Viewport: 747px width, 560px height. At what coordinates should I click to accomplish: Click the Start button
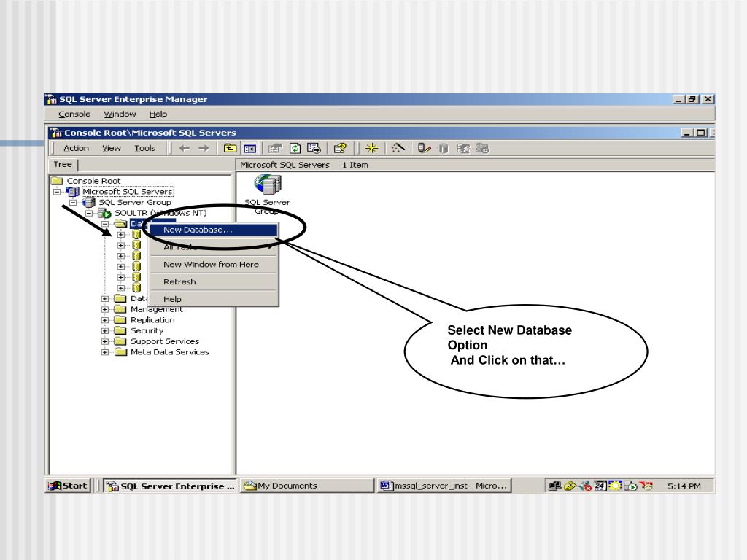(x=68, y=486)
